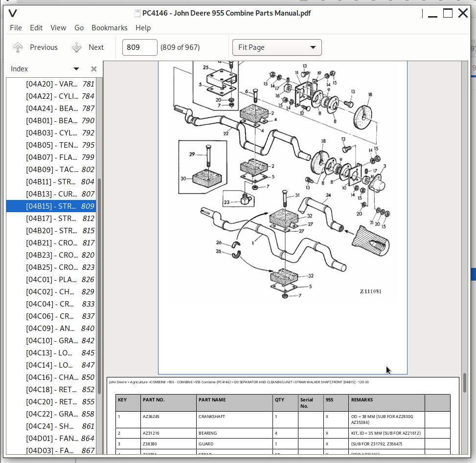Viewport: 476px width, 463px height.
Task: Jump to index entry [04C01] page 826
Action: [x=51, y=280]
